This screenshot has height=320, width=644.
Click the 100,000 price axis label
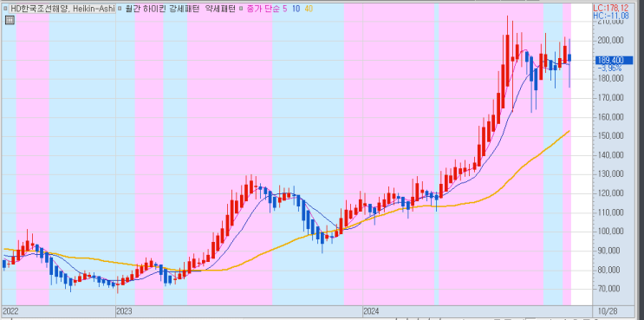612,232
